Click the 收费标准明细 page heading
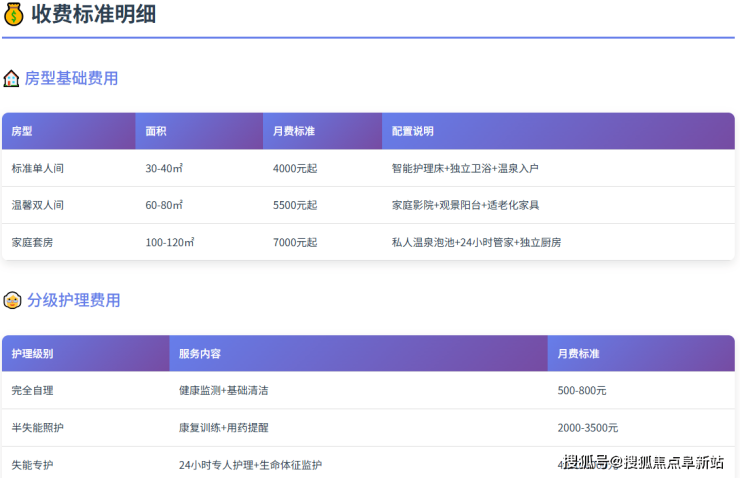 click(93, 15)
